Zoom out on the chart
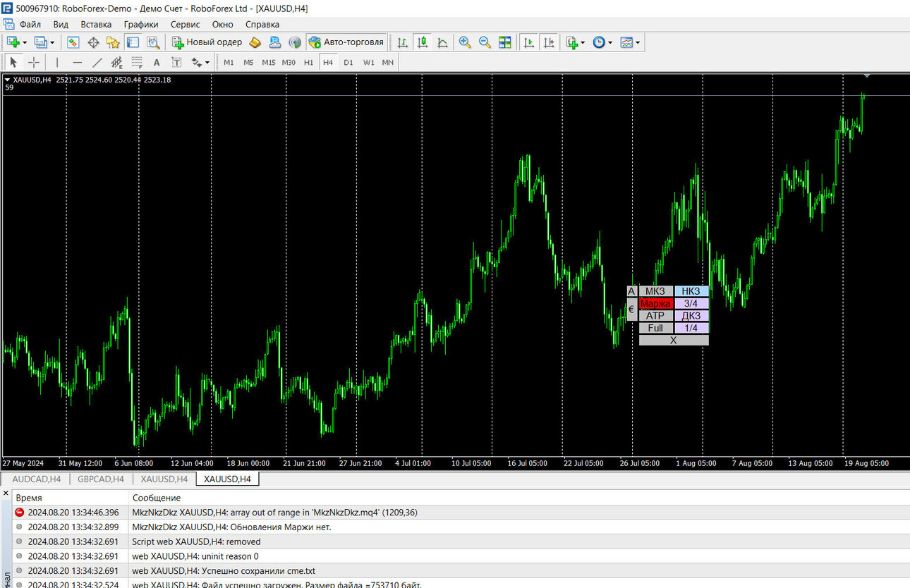 (485, 42)
